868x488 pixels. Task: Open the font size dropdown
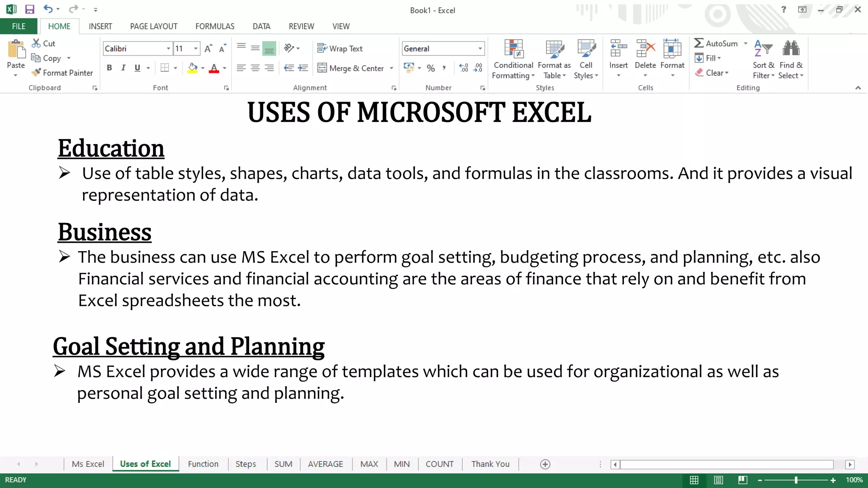195,49
